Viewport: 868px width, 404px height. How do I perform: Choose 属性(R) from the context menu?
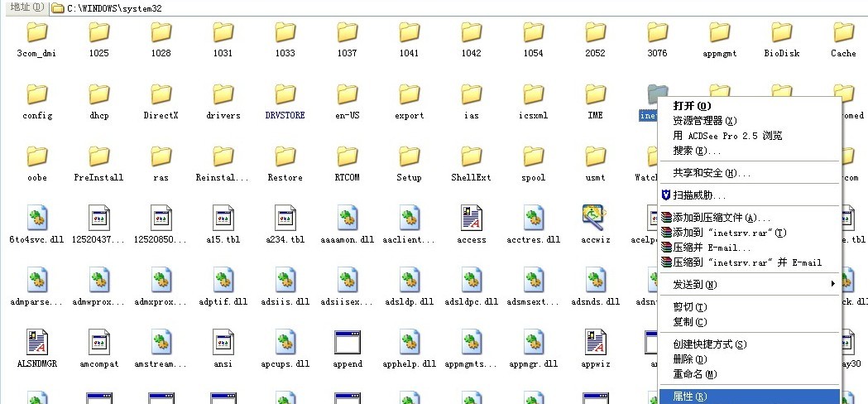pos(690,397)
